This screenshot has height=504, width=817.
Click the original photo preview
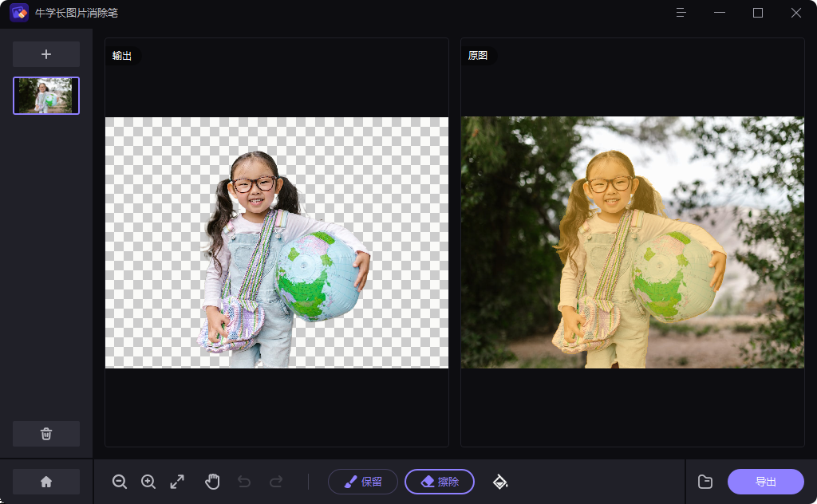pos(633,242)
